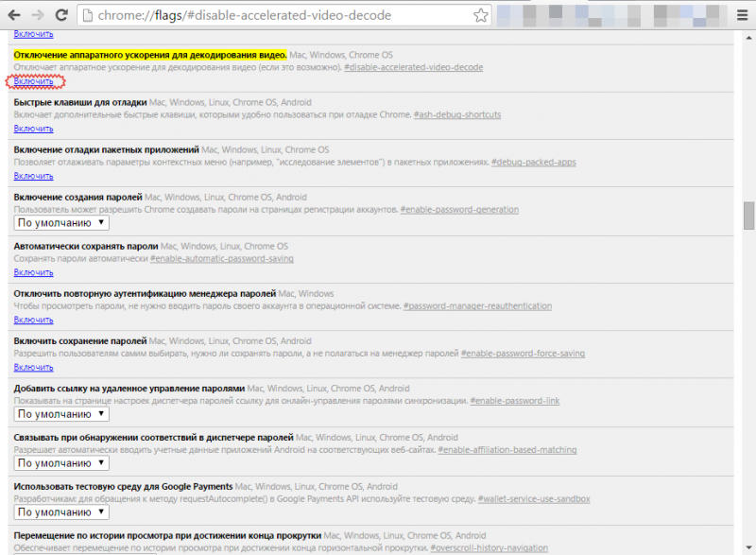Open the #enable-password-force-saving anchor link
This screenshot has height=555, width=756.
[524, 354]
